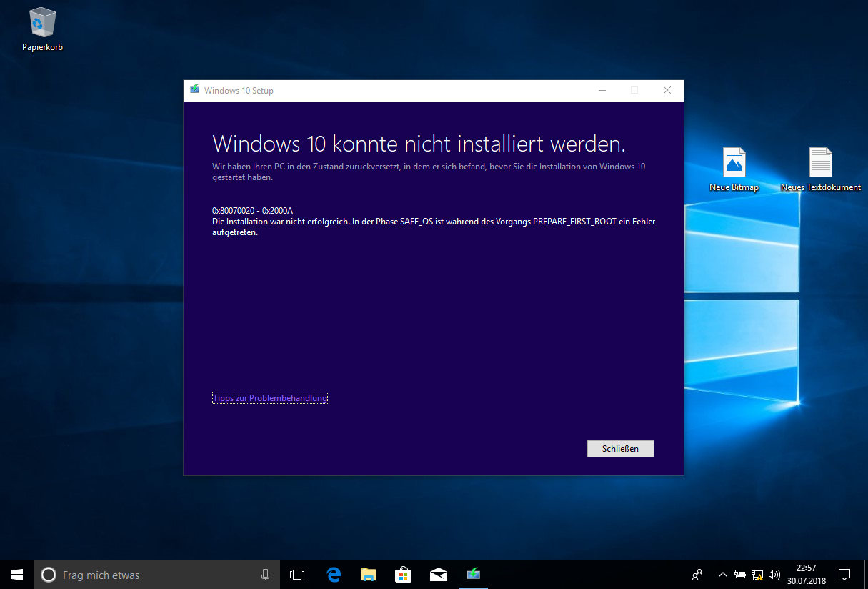Click error code 0x80070020 - 0x2000A text
This screenshot has height=589, width=868.
point(253,211)
